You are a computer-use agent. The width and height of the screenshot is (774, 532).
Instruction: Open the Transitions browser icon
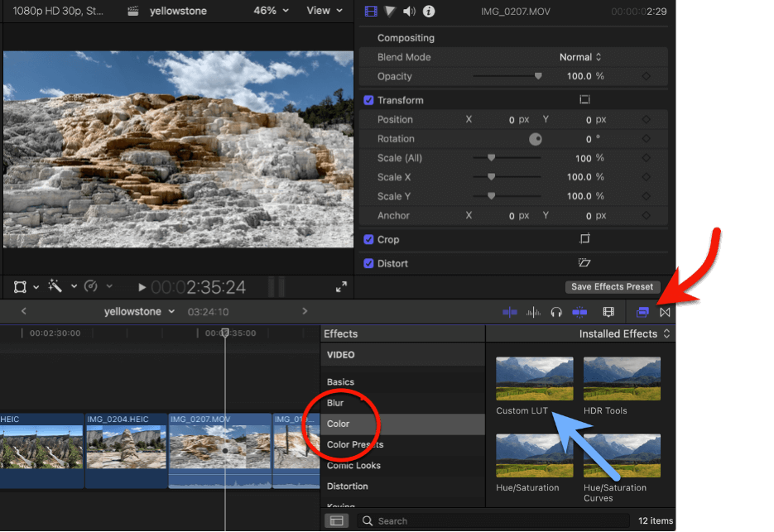click(665, 312)
